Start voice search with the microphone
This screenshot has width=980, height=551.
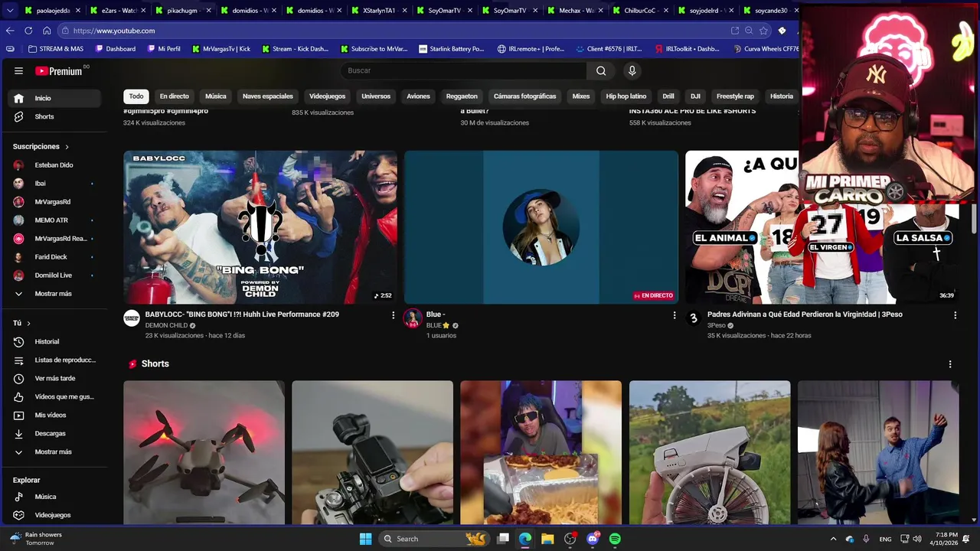pos(632,70)
